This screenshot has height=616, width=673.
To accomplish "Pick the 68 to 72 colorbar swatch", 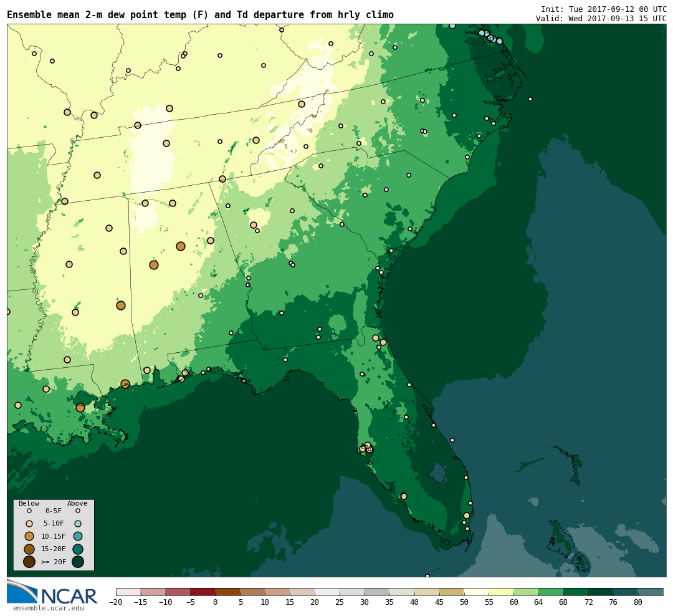I will pos(576,592).
